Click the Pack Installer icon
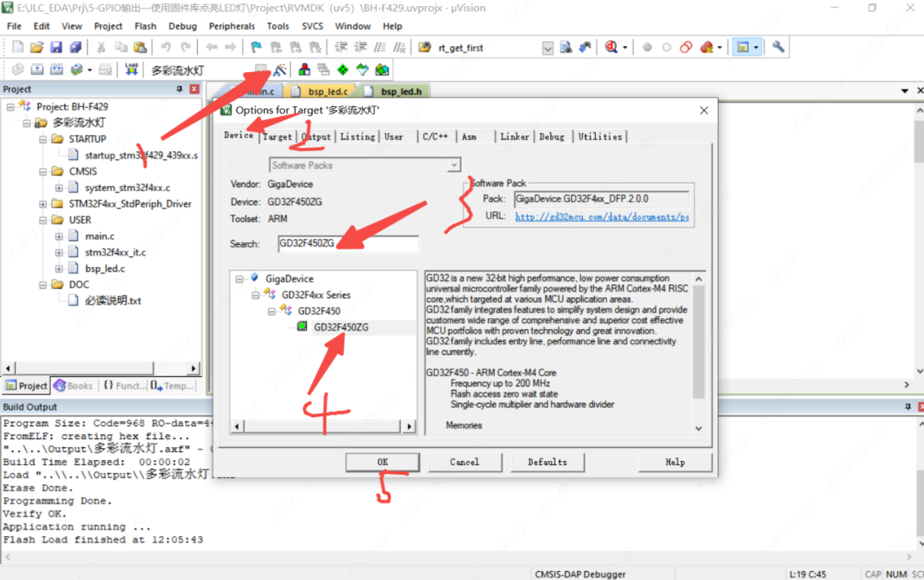 click(382, 70)
